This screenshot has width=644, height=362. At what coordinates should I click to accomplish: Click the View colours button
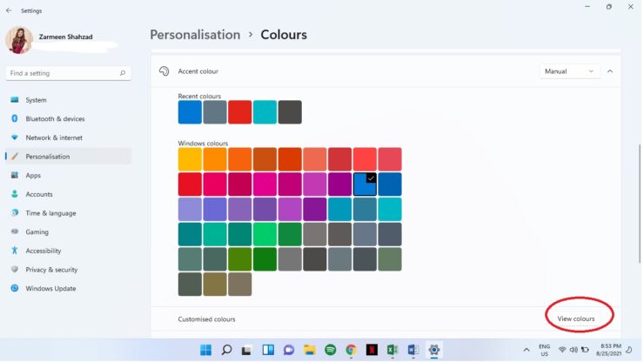(576, 319)
